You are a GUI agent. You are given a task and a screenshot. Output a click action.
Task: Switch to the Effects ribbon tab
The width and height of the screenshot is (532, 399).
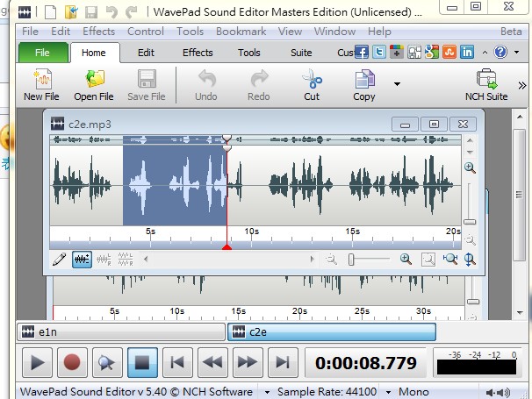pyautogui.click(x=198, y=53)
